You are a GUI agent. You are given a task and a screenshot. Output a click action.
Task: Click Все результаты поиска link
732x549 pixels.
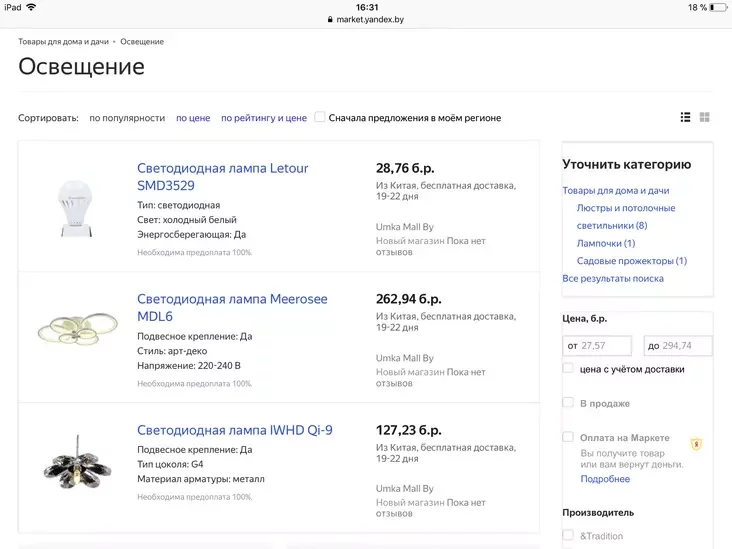coord(612,278)
